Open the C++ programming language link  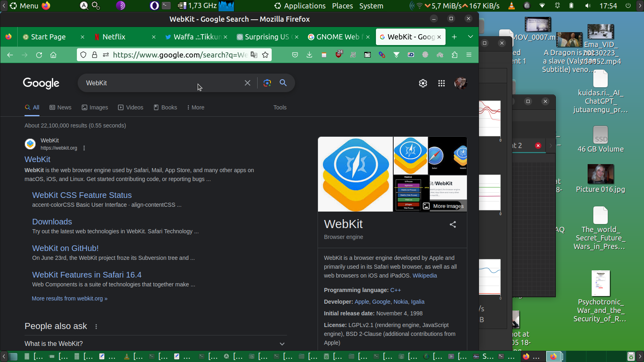[396, 290]
